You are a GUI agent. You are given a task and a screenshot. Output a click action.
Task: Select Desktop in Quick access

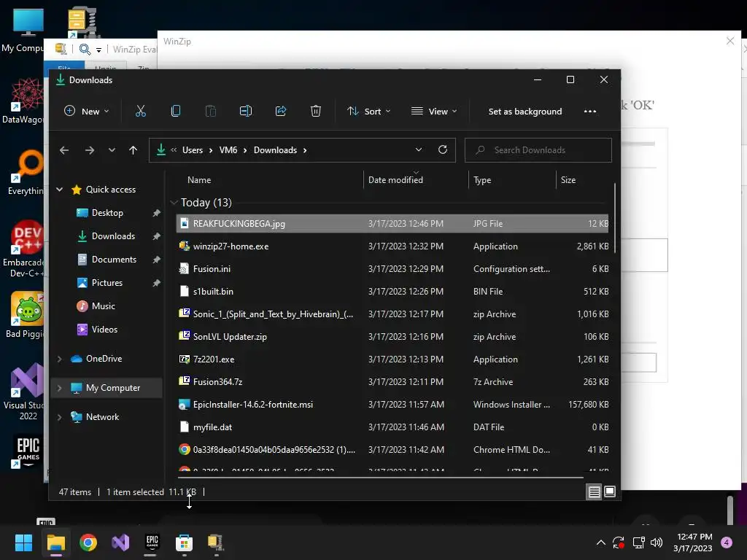coord(108,213)
